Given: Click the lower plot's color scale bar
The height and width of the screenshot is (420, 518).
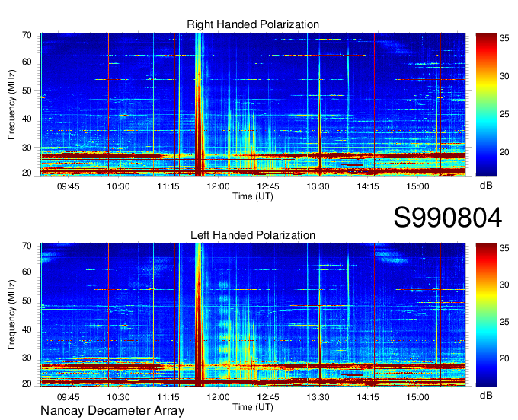Looking at the screenshot, I should [x=486, y=315].
